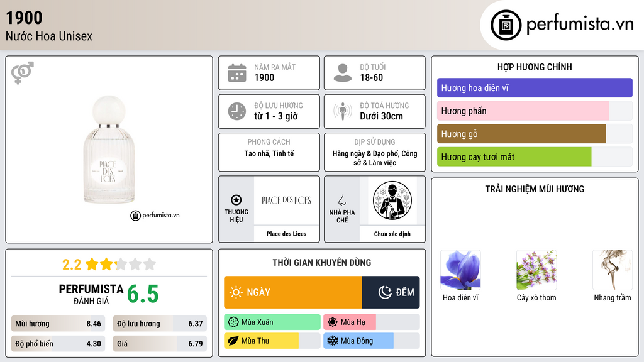The image size is (644, 362).
Task: Click the 6.5 Perfumista rating score
Action: click(x=143, y=294)
